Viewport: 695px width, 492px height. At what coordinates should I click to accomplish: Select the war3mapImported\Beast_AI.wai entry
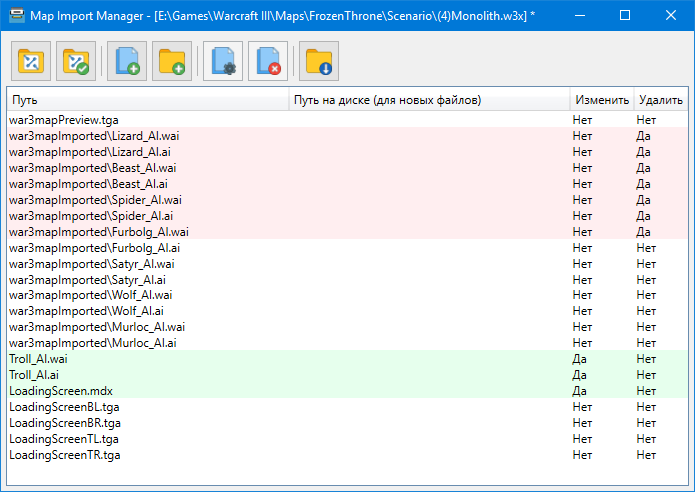(x=348, y=168)
